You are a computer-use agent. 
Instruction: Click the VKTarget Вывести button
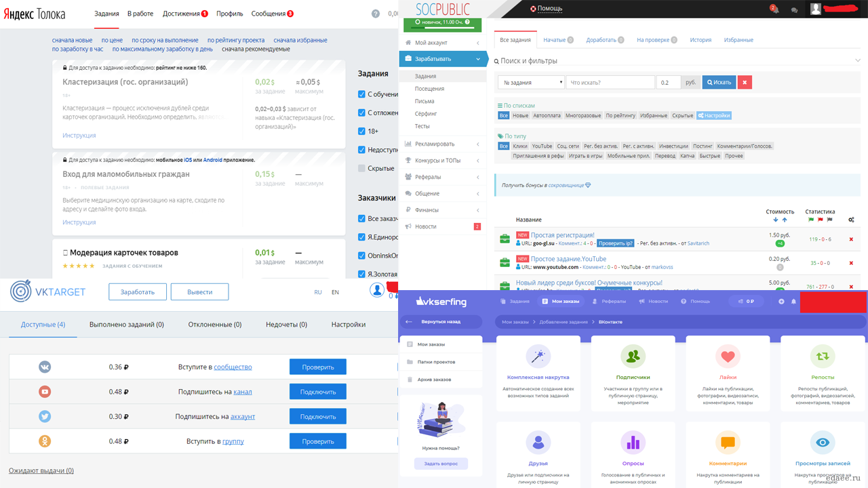pos(199,292)
